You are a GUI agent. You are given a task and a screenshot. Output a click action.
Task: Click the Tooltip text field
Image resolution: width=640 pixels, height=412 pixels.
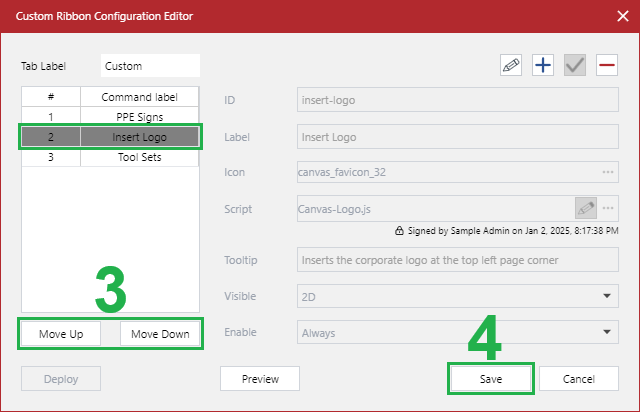tap(455, 260)
